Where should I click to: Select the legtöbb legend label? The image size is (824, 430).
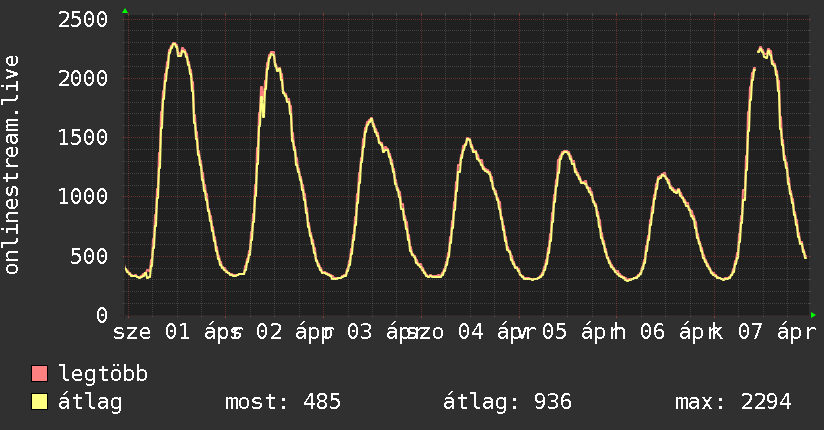[104, 375]
